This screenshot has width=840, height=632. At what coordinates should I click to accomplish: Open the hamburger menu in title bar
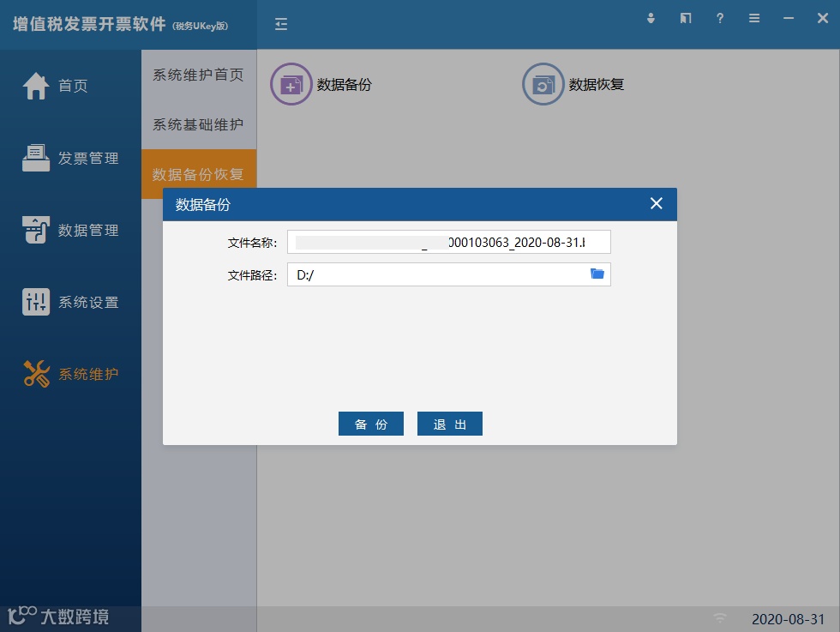(x=754, y=18)
